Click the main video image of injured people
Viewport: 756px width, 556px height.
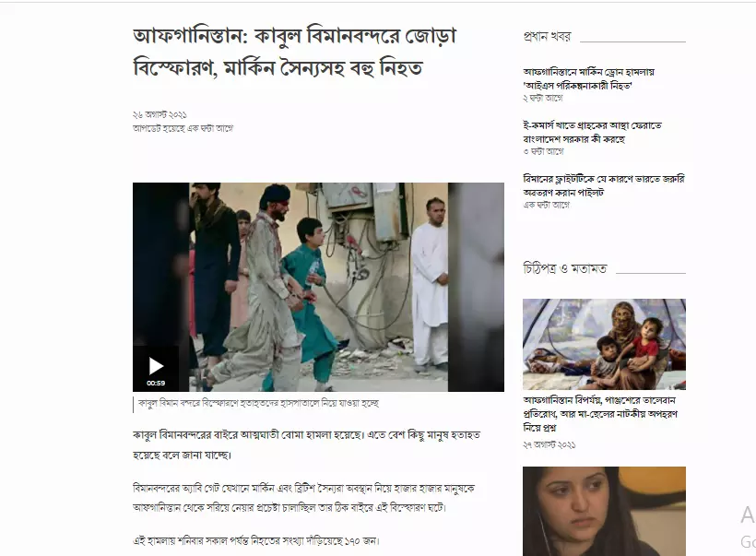click(x=318, y=287)
